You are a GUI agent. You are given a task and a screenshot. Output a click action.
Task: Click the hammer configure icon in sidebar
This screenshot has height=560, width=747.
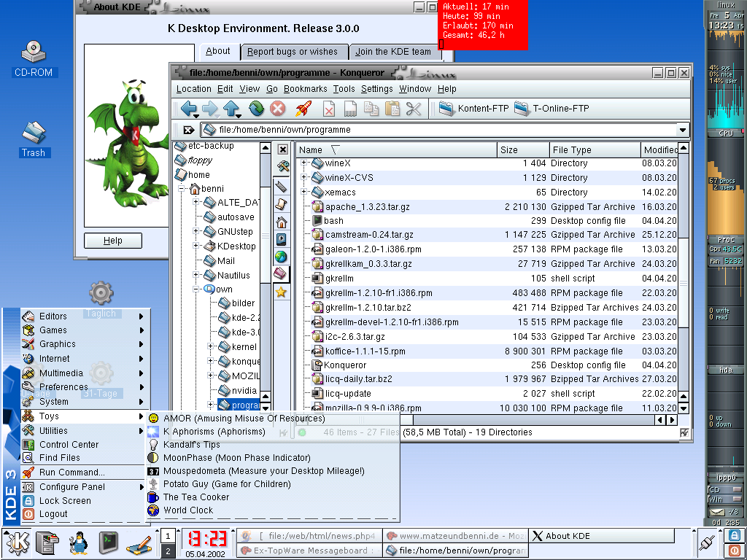pyautogui.click(x=282, y=166)
